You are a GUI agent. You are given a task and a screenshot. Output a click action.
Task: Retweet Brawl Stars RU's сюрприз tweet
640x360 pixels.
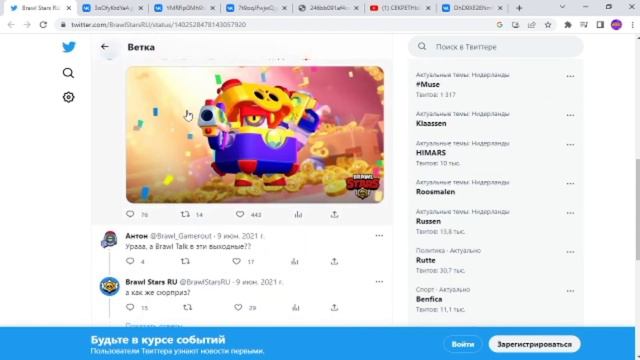click(x=187, y=307)
